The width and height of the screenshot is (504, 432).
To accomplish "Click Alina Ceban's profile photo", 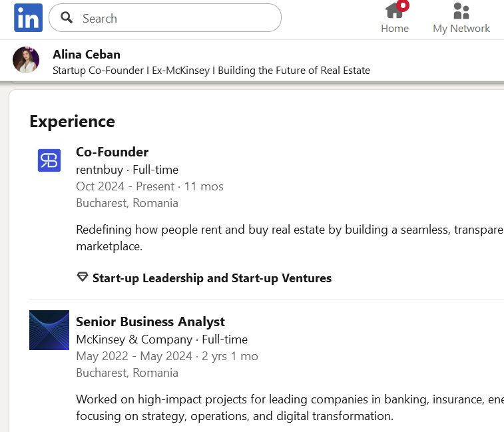I will coord(26,61).
